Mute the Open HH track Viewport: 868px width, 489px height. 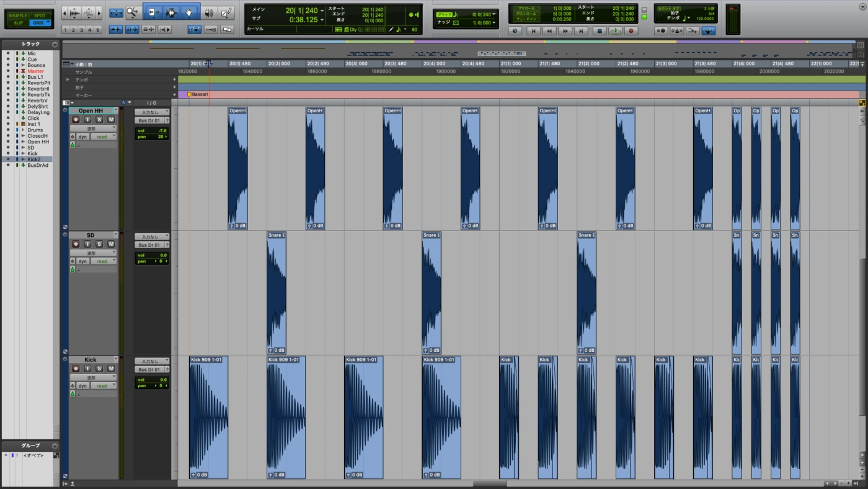pyautogui.click(x=111, y=120)
